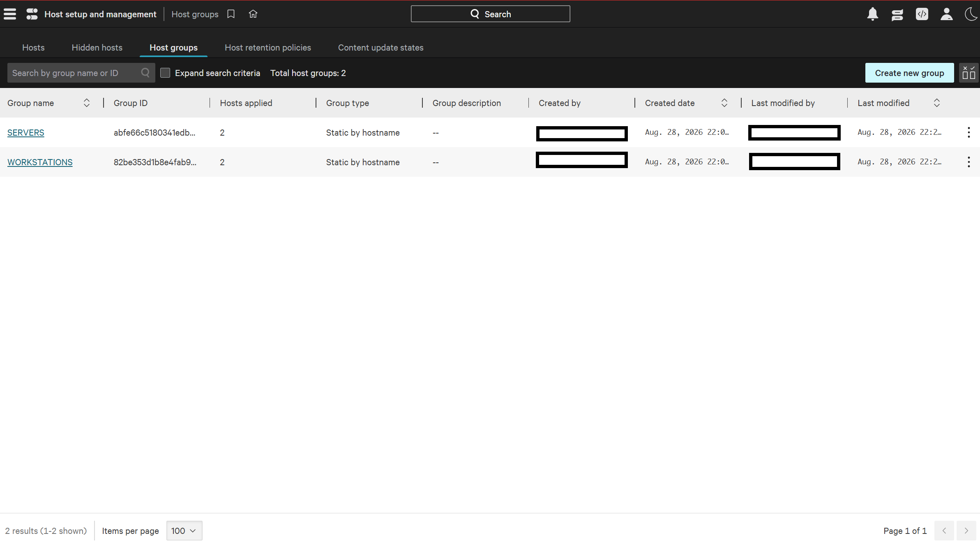980x545 pixels.
Task: Go to the home page icon
Action: click(253, 14)
